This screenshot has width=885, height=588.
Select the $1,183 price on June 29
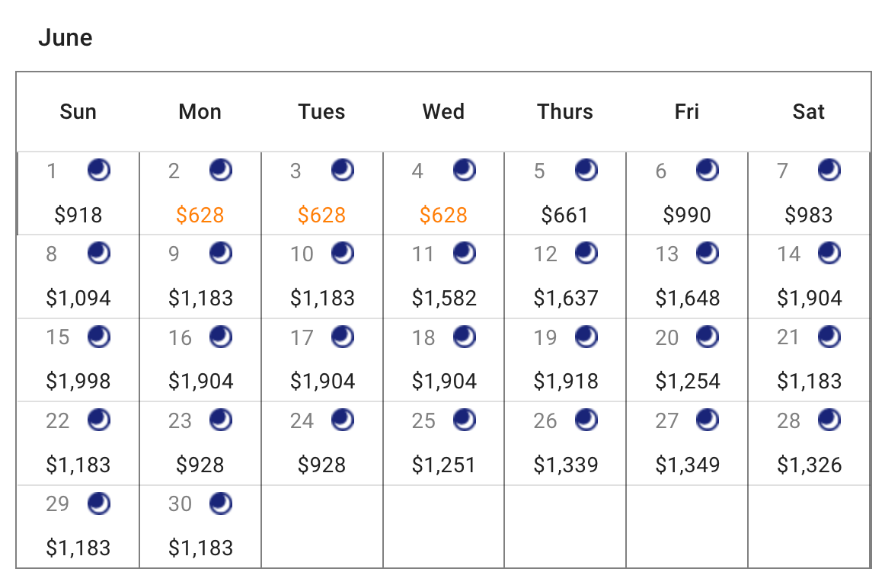[x=78, y=548]
